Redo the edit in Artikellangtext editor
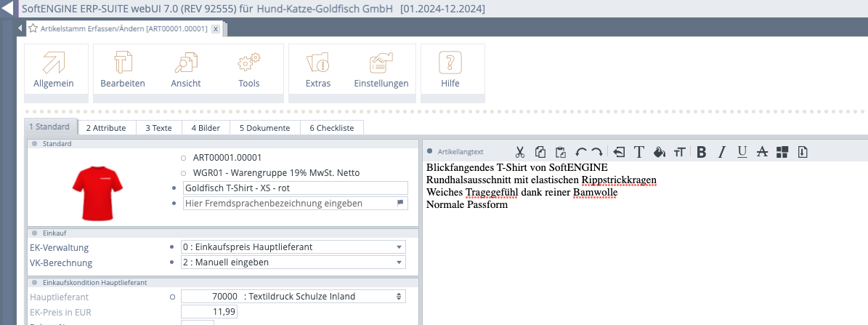868x325 pixels. pyautogui.click(x=596, y=152)
